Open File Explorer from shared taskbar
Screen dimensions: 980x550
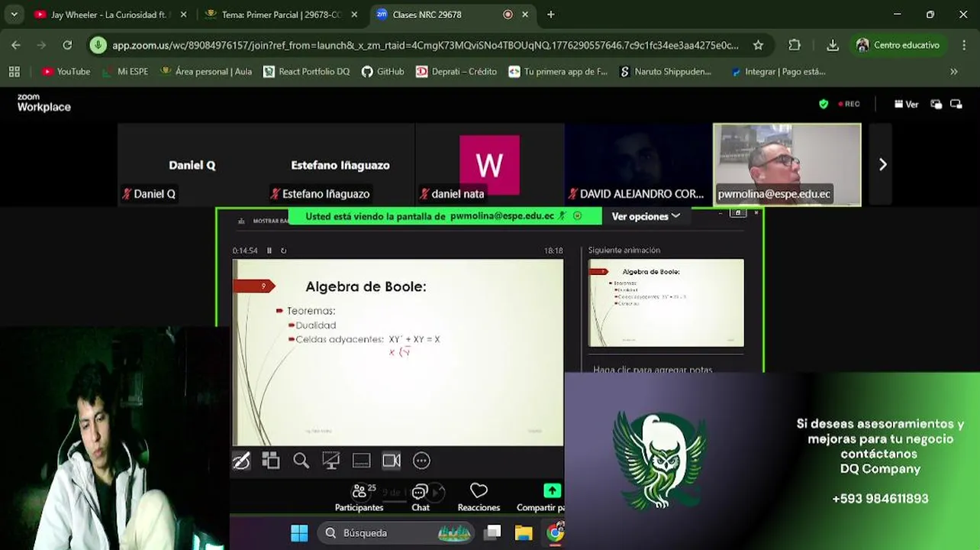[523, 532]
